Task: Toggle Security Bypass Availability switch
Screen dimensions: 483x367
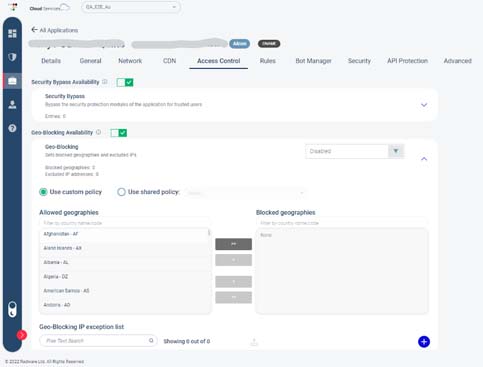Action: pos(125,82)
